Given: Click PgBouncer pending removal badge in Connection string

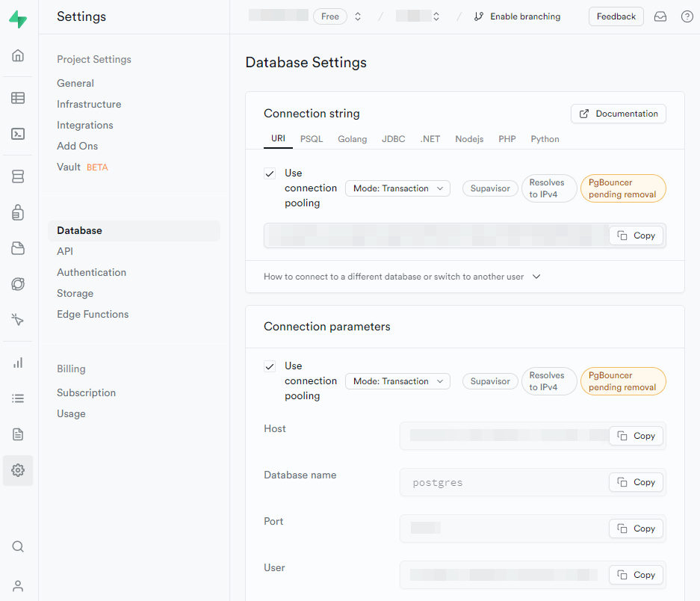Looking at the screenshot, I should pos(623,188).
